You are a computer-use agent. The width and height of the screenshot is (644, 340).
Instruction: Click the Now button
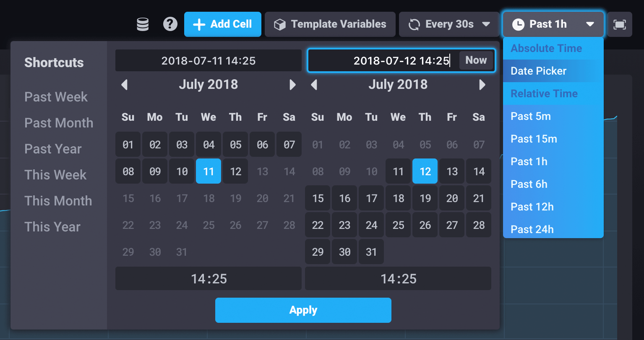click(x=476, y=60)
